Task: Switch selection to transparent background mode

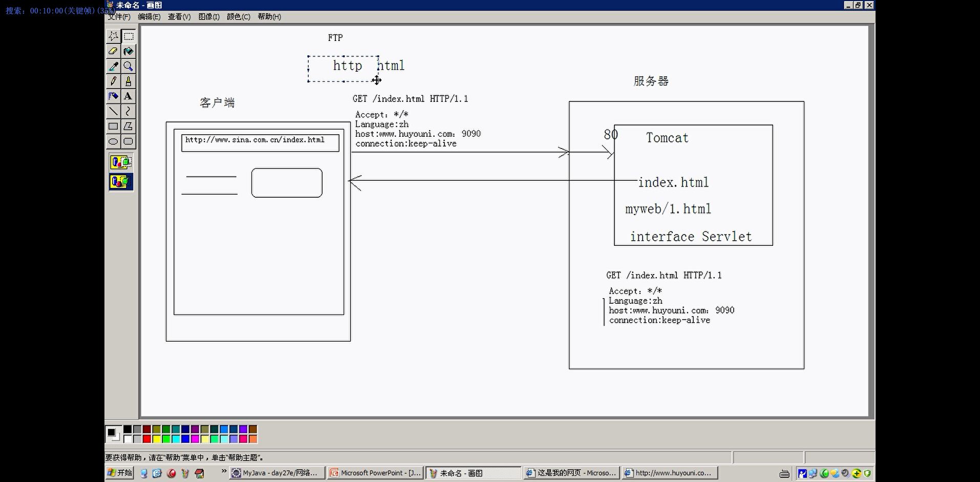Action: pyautogui.click(x=121, y=182)
